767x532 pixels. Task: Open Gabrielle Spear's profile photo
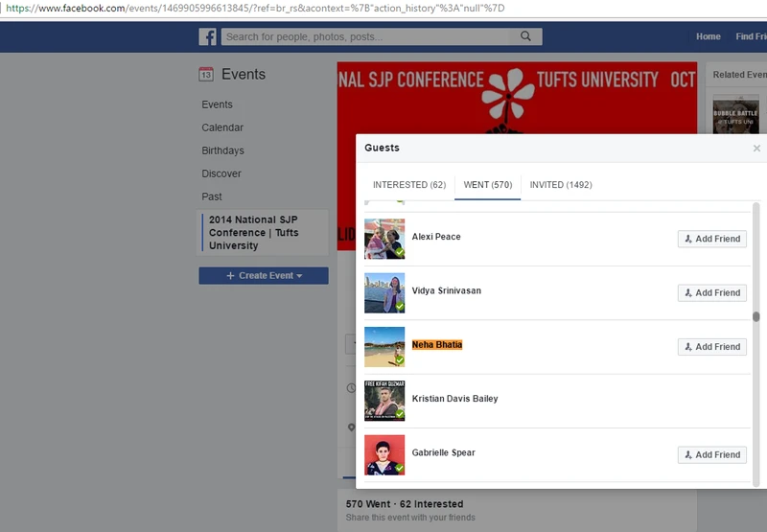point(384,454)
